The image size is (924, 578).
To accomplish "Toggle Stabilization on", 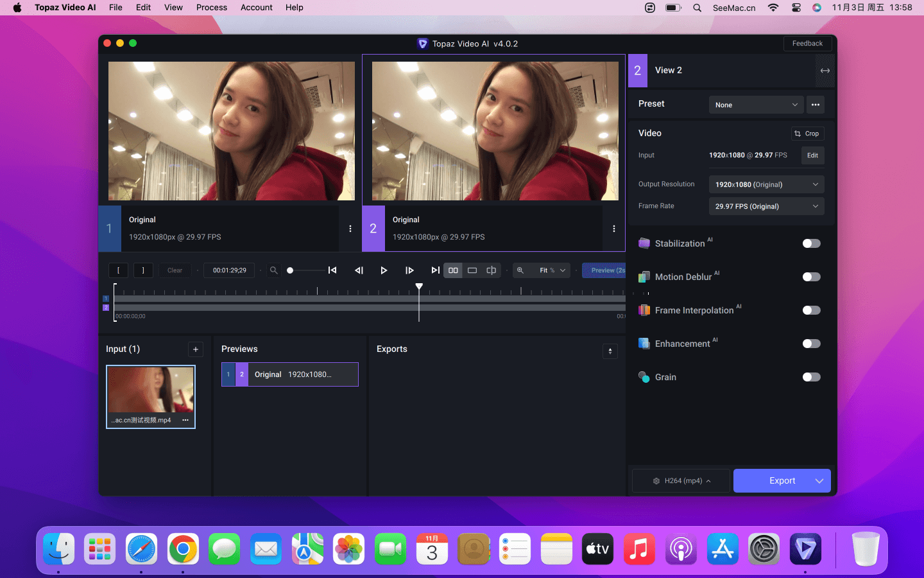I will click(812, 243).
